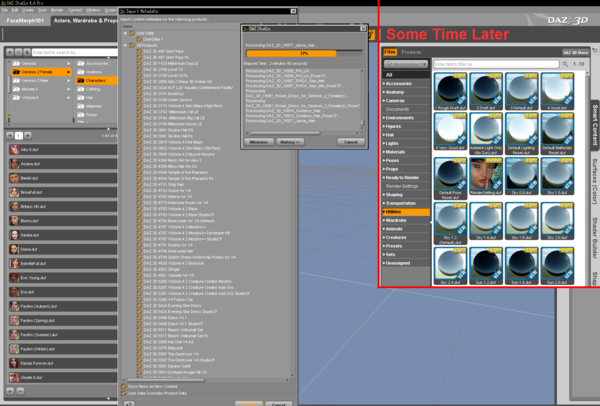Click the minus button below the character list
This screenshot has width=600, height=406.
pyautogui.click(x=20, y=391)
